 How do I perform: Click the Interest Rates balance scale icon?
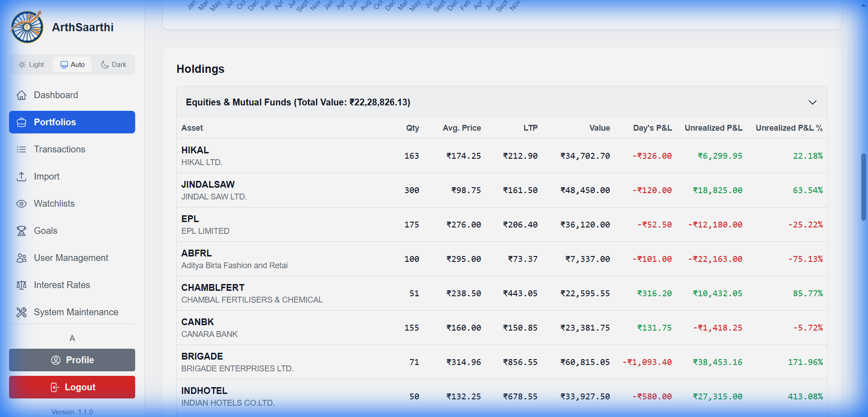coord(21,285)
